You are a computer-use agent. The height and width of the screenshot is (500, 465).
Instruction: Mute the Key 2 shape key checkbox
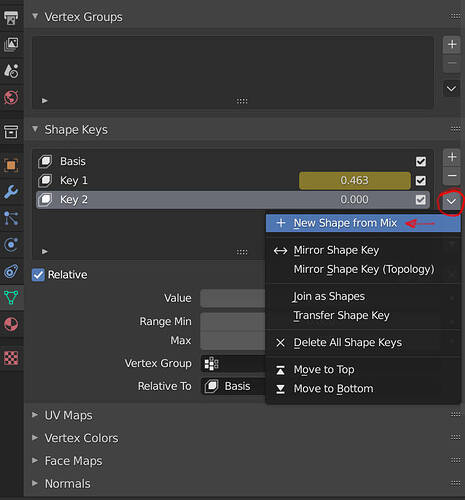click(421, 200)
